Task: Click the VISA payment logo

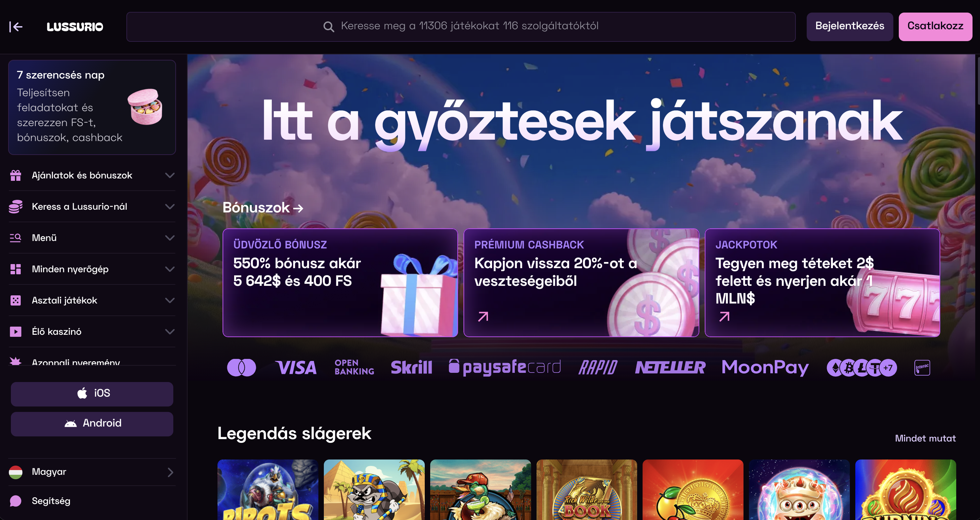Action: pos(296,367)
